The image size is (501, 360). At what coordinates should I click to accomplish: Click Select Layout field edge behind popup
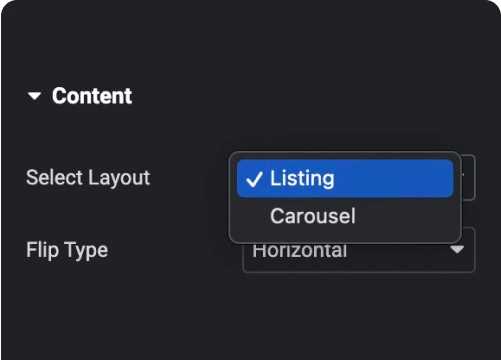[x=469, y=177]
